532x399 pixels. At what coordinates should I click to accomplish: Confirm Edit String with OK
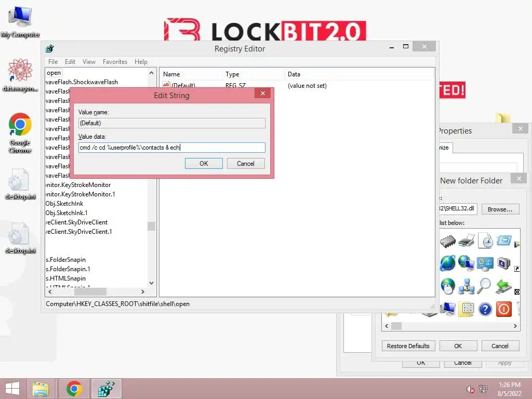pos(204,164)
